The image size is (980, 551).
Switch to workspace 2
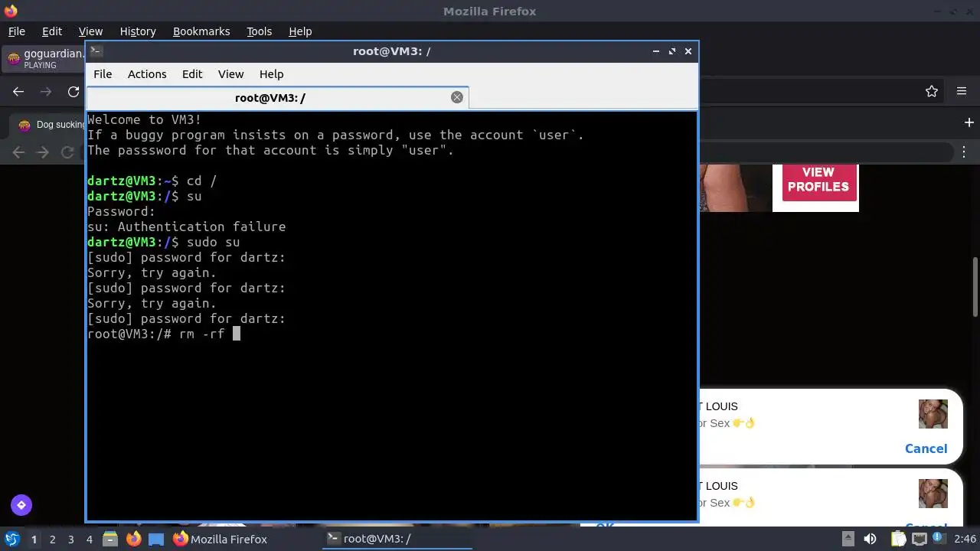coord(52,539)
